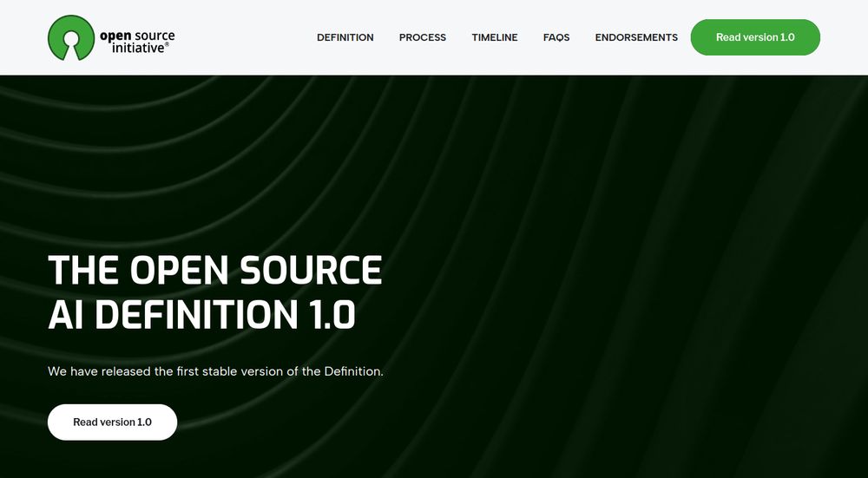868x478 pixels.
Task: Click green Read version 1.0 header button
Action: tap(755, 37)
